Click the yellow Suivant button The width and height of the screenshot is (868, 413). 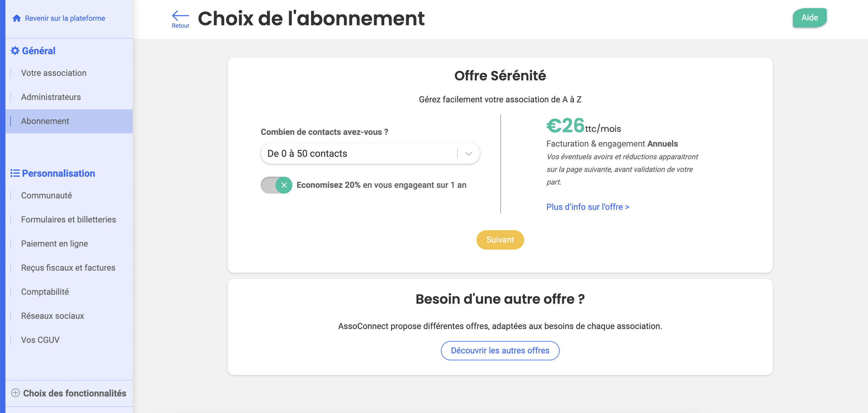click(x=500, y=240)
